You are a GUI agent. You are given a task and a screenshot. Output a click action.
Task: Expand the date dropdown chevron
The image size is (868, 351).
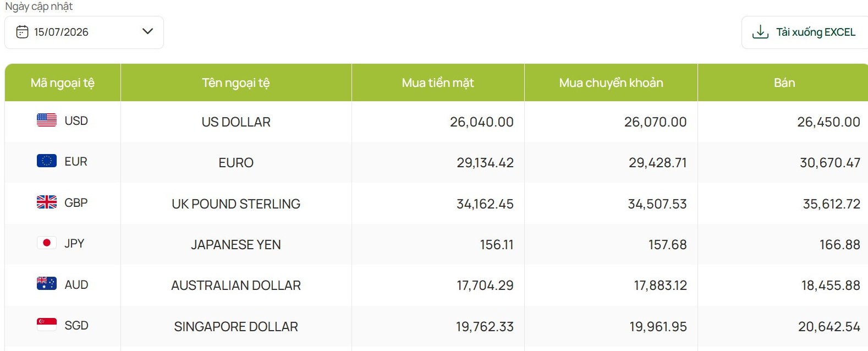tap(147, 31)
